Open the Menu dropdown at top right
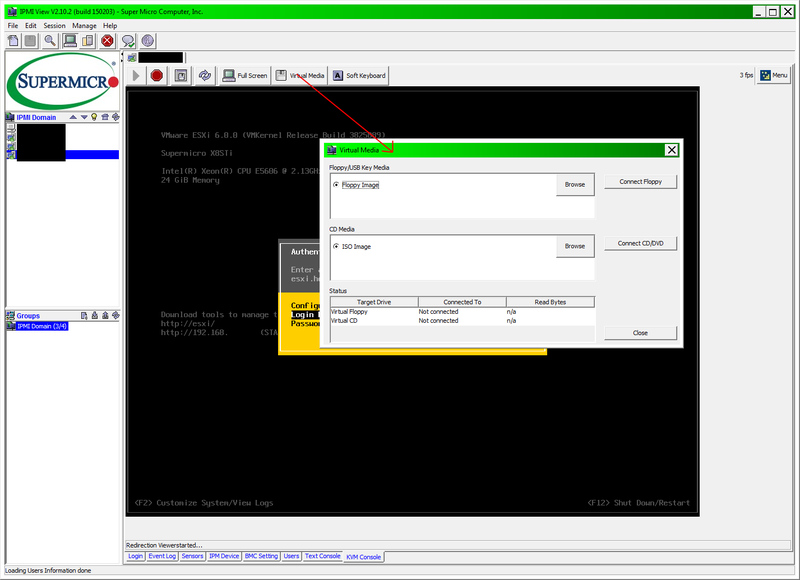This screenshot has height=580, width=800. pyautogui.click(x=772, y=75)
